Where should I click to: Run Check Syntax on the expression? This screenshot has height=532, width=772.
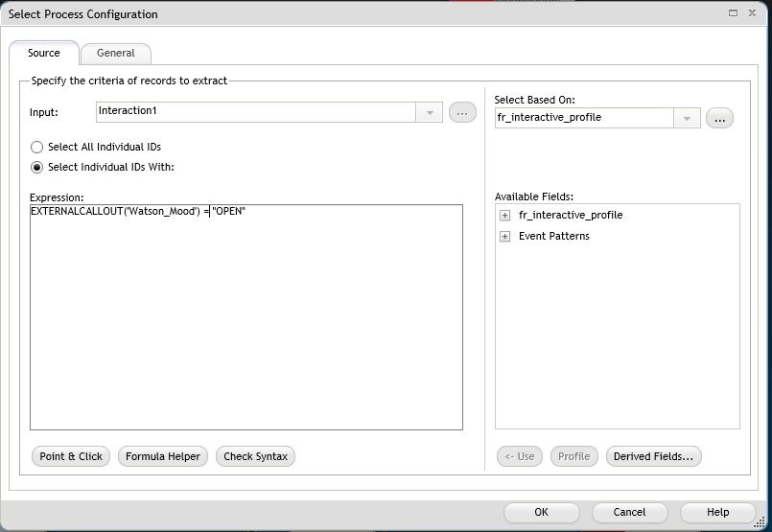pos(255,456)
